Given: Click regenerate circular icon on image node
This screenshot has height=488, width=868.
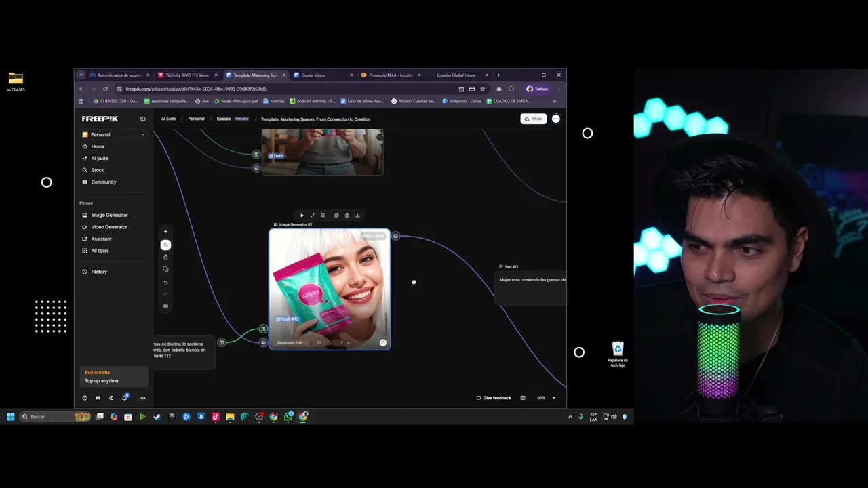Looking at the screenshot, I should (383, 343).
